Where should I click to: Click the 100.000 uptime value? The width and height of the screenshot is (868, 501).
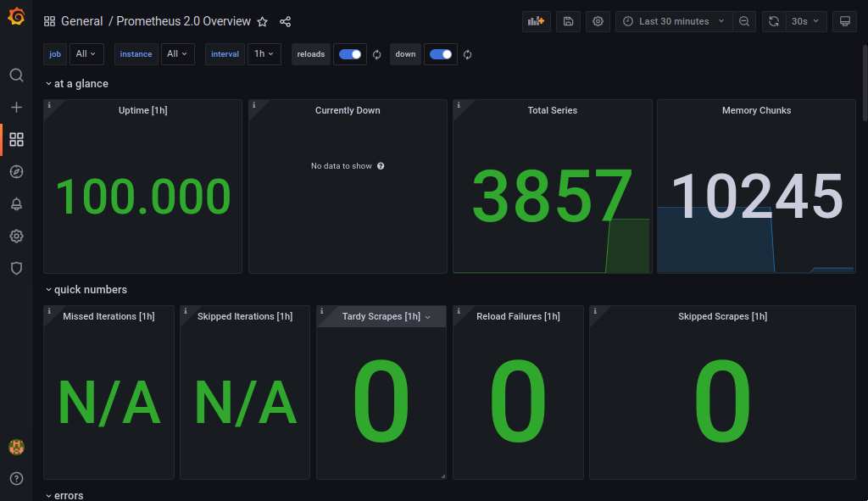tap(142, 196)
